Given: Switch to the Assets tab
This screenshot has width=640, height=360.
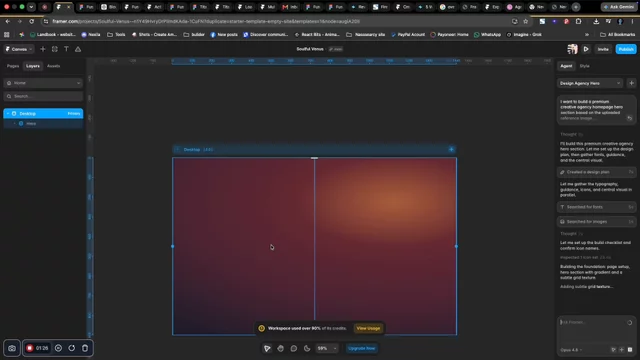Looking at the screenshot, I should click(x=53, y=66).
